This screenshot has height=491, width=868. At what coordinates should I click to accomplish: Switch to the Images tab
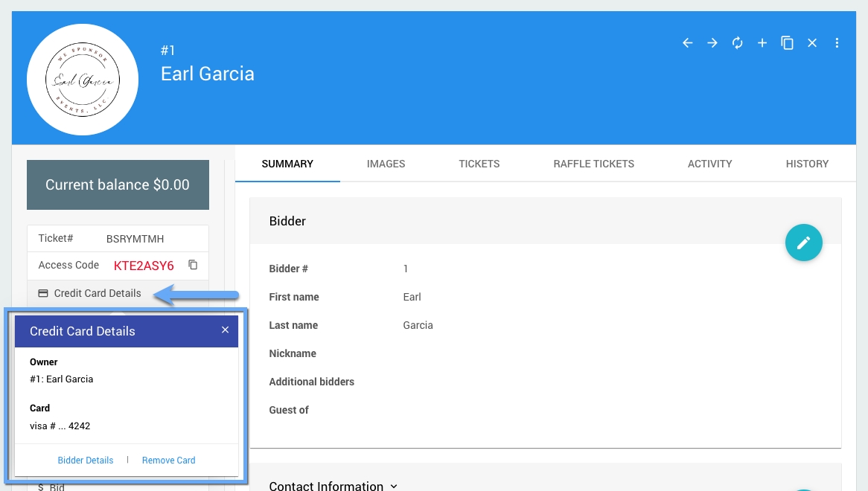pos(386,164)
